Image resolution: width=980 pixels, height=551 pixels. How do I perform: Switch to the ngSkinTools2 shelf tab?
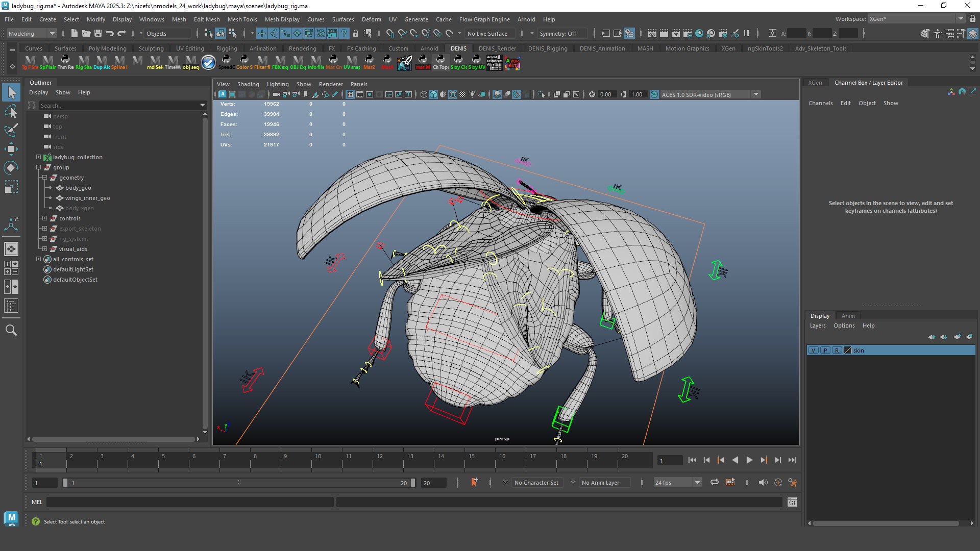(x=765, y=48)
